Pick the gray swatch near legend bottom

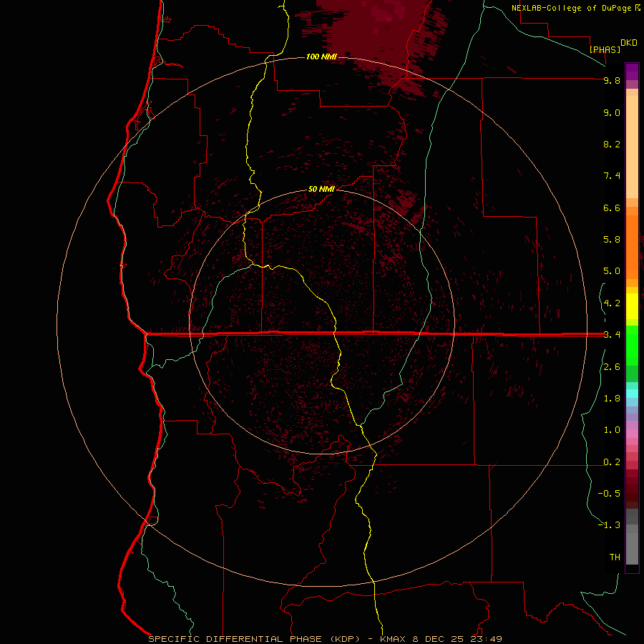tap(632, 548)
